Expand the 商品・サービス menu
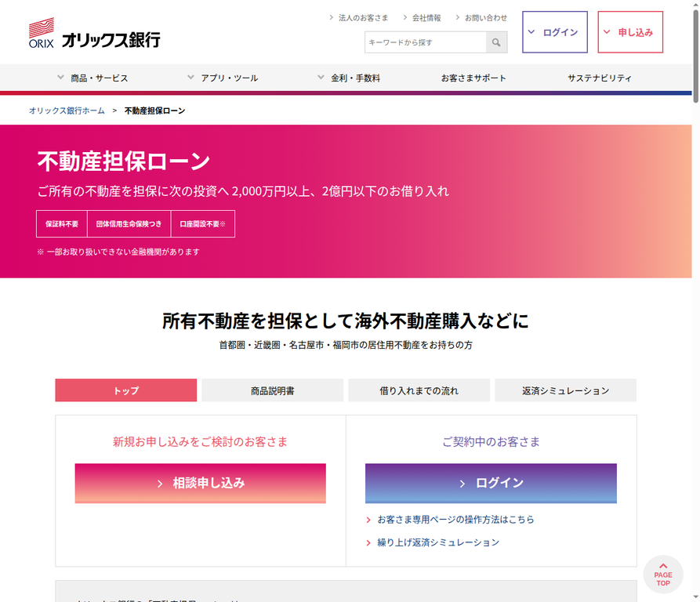Image resolution: width=700 pixels, height=602 pixels. [x=92, y=78]
